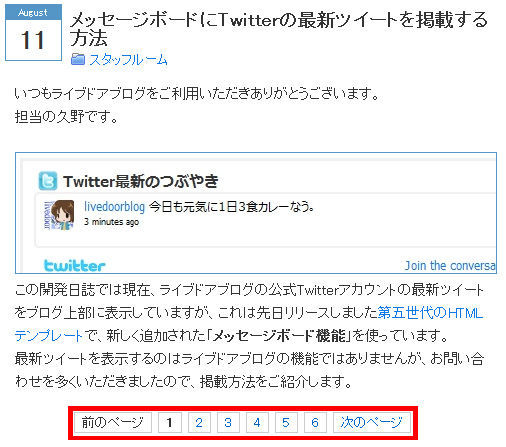The width and height of the screenshot is (506, 447).
Task: Open the スタッフルーム category link
Action: click(128, 60)
